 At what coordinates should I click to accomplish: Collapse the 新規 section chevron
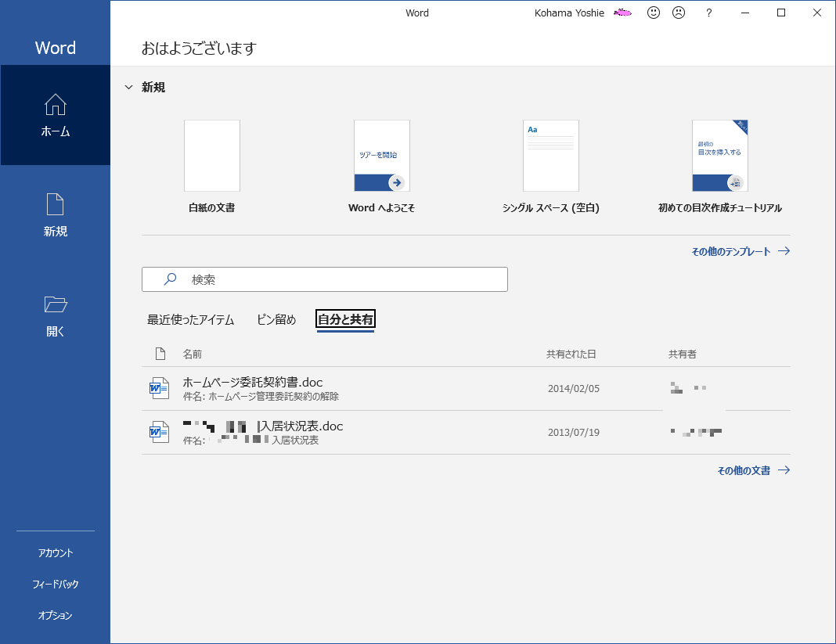pyautogui.click(x=128, y=87)
